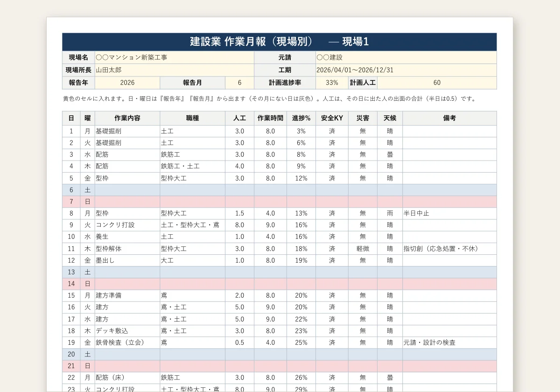Click the 安全KY column header

point(332,118)
